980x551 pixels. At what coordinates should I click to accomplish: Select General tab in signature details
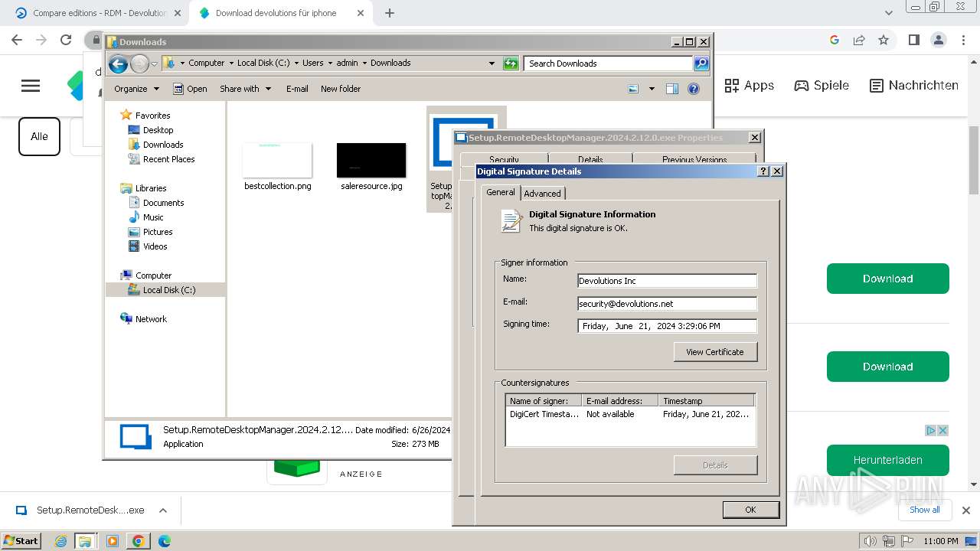click(501, 192)
